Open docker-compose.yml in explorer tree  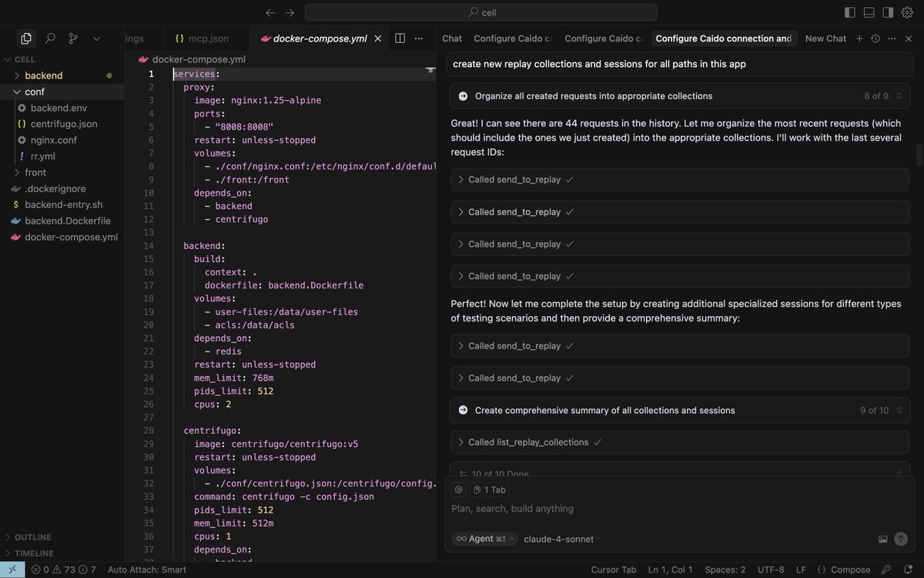click(x=62, y=237)
